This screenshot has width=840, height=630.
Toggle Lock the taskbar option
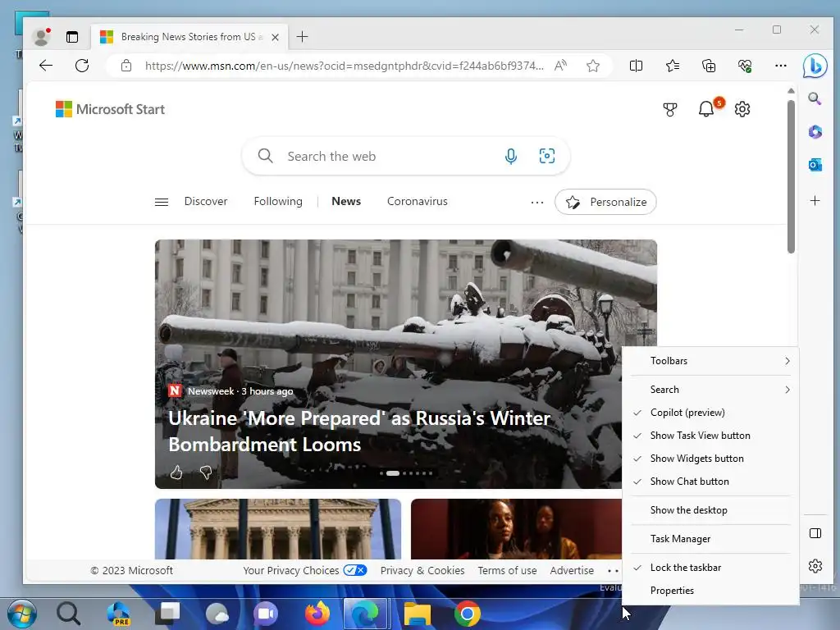pos(710,568)
